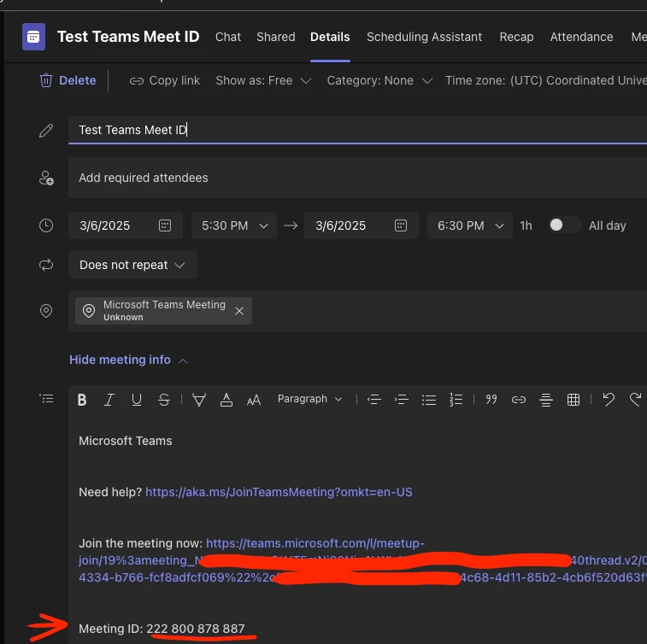This screenshot has height=644, width=647.
Task: Insert horizontal rule from toolbar
Action: (546, 400)
